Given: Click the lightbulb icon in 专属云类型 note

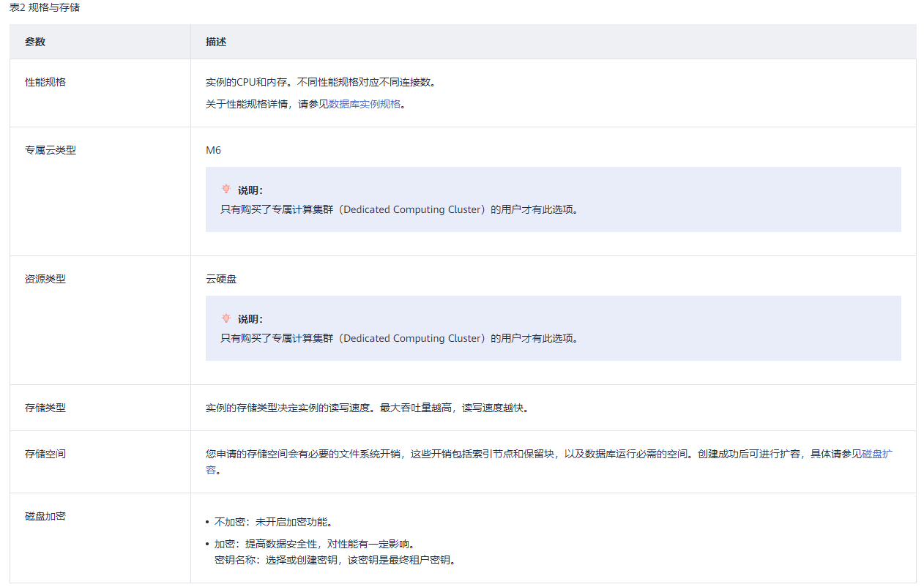Looking at the screenshot, I should [226, 189].
